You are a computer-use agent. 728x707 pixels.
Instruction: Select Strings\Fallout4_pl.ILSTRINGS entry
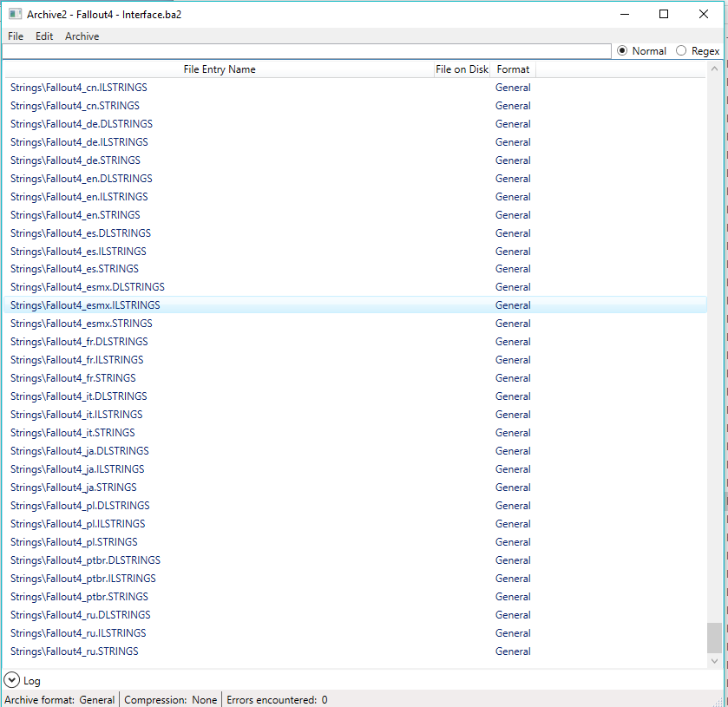(x=355, y=524)
